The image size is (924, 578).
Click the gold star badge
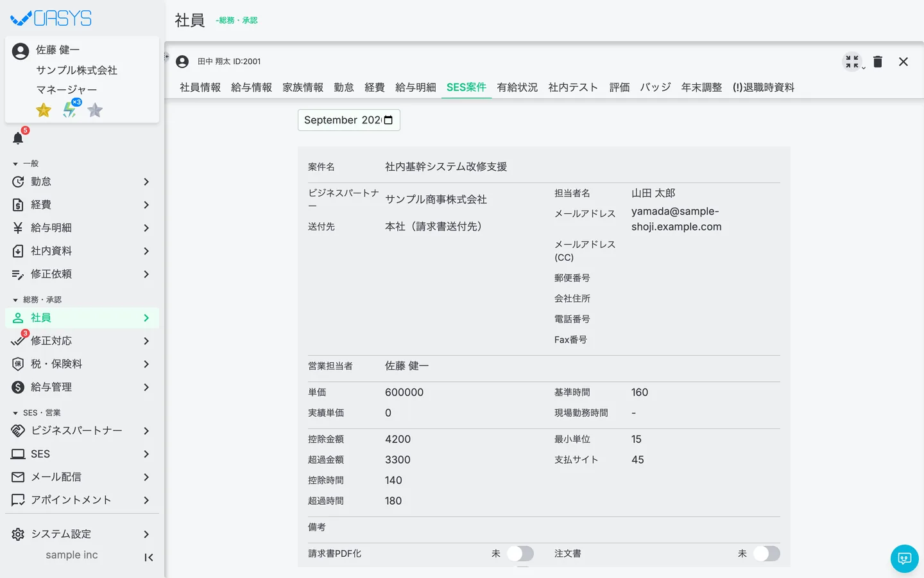pyautogui.click(x=44, y=110)
